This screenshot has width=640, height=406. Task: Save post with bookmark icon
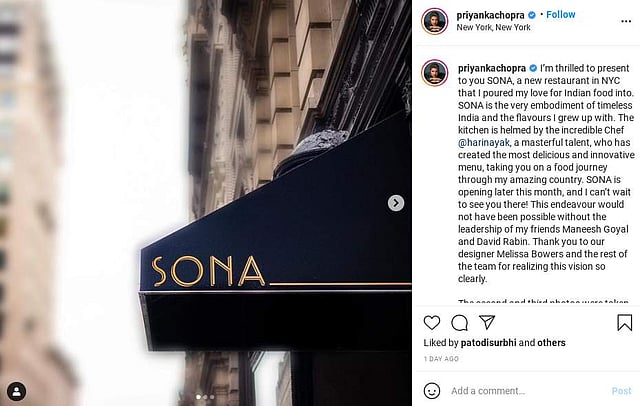click(x=624, y=322)
